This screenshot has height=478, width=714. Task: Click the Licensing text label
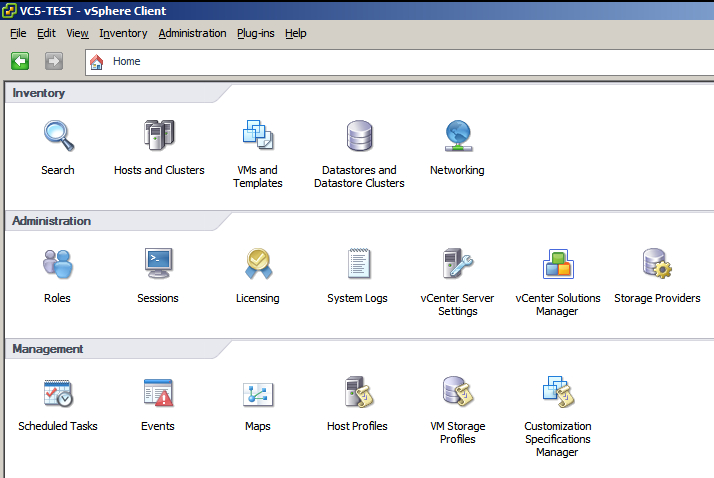click(x=258, y=298)
